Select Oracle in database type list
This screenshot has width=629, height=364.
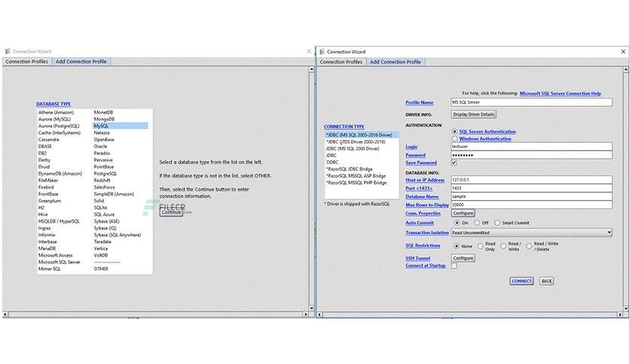(100, 147)
